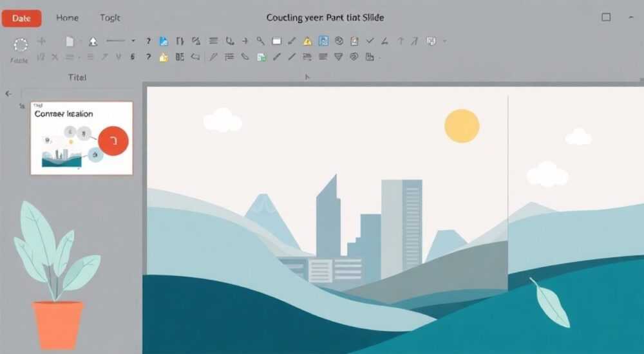
Task: Click the document with picture icon
Action: pyautogui.click(x=354, y=41)
